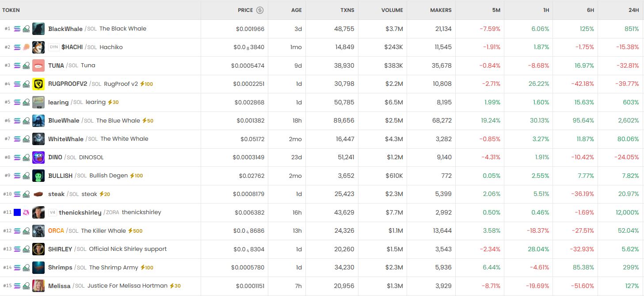Click the Meteora DEX icon beside $HACHI
This screenshot has height=296, width=644.
tap(27, 47)
